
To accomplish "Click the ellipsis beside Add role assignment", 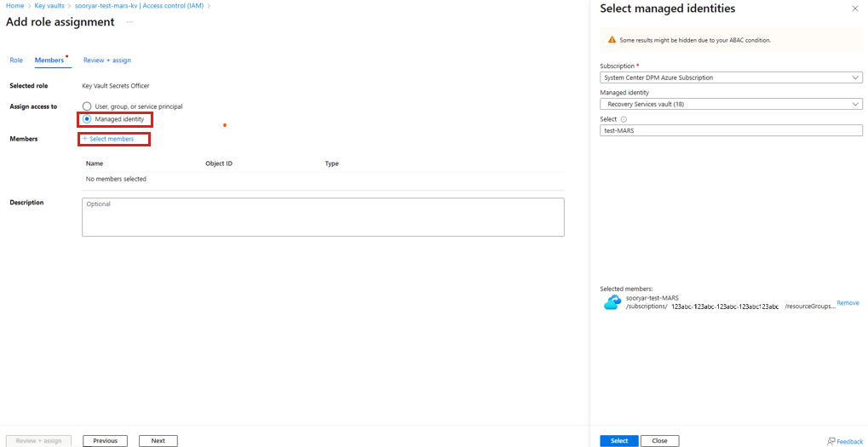I will pos(129,22).
